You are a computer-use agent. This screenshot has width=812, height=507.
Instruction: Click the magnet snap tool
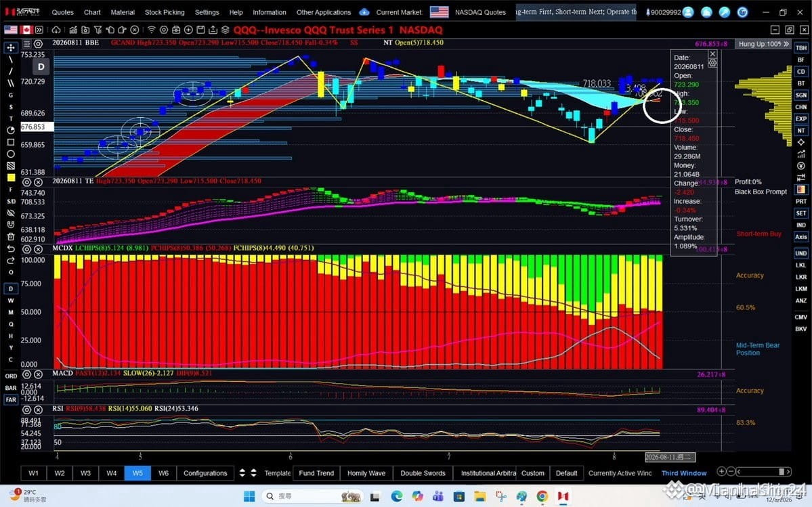pos(10,225)
